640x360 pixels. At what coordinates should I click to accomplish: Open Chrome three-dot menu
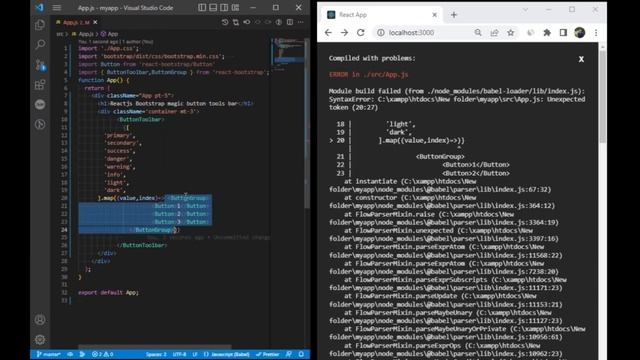596,33
